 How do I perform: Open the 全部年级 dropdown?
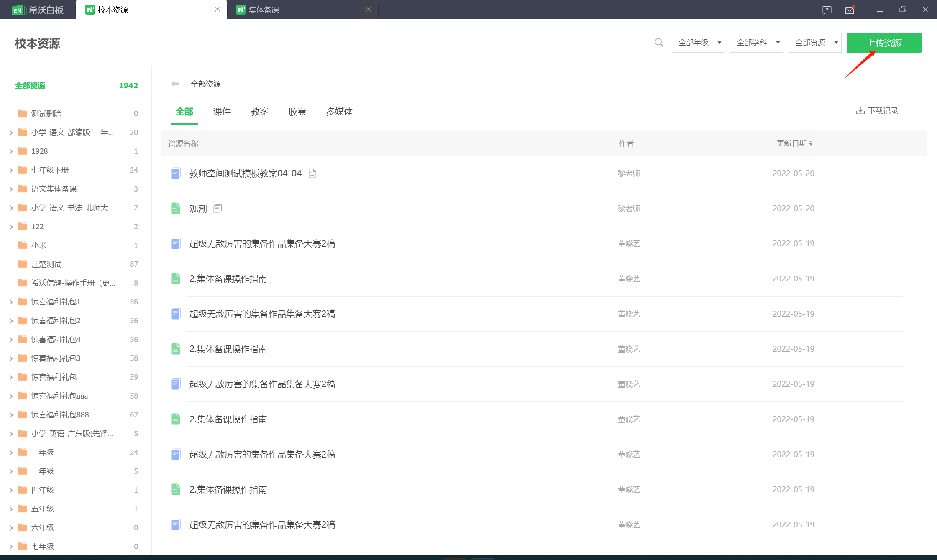(x=698, y=43)
